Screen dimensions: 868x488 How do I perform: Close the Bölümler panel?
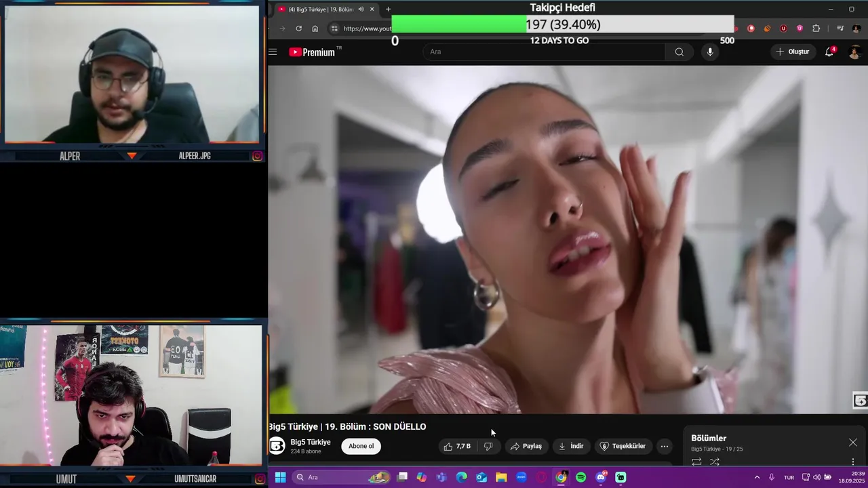(852, 443)
